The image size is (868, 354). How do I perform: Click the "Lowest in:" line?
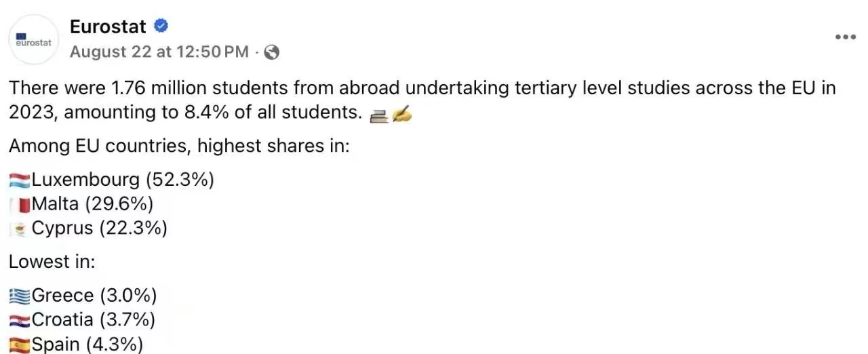click(52, 262)
